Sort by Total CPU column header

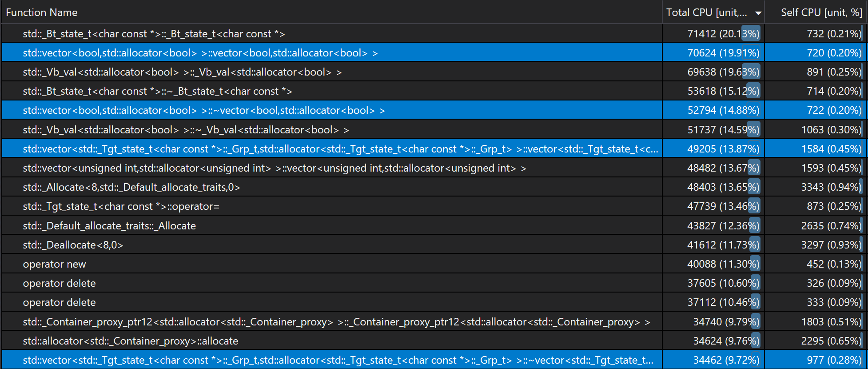tap(706, 12)
